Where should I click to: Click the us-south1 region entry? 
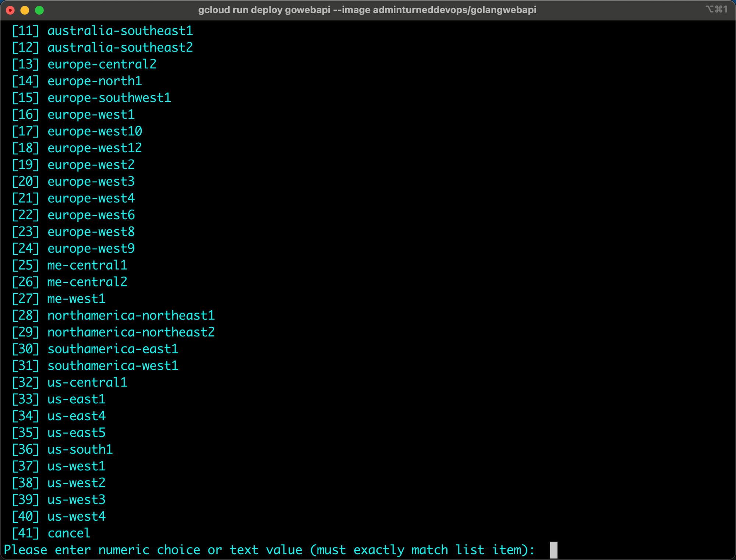pyautogui.click(x=80, y=449)
